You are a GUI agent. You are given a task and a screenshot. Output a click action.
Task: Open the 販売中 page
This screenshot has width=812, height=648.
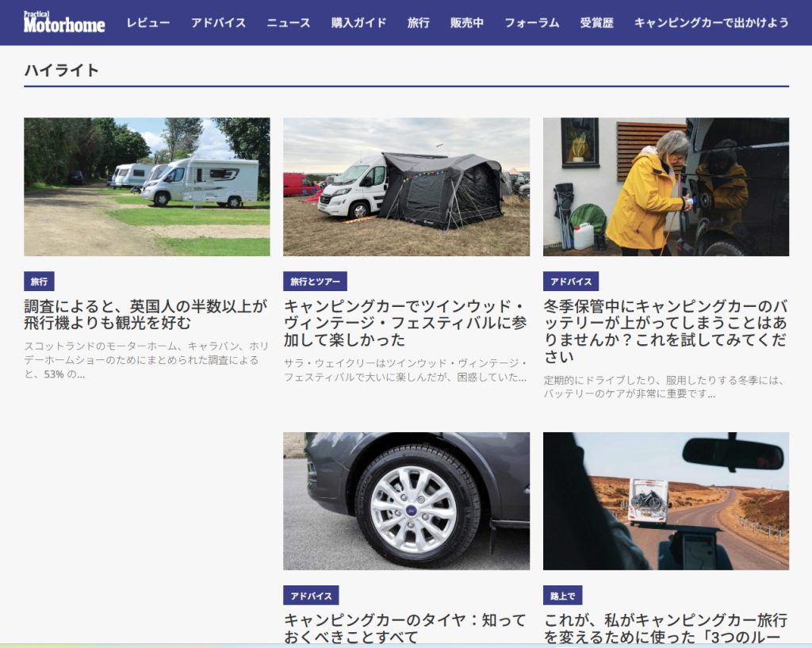pyautogui.click(x=467, y=24)
